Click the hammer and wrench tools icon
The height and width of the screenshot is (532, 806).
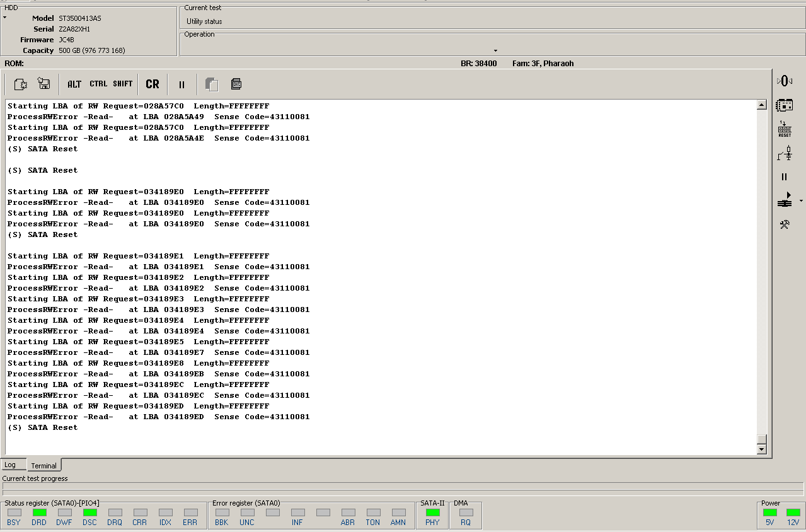(785, 224)
